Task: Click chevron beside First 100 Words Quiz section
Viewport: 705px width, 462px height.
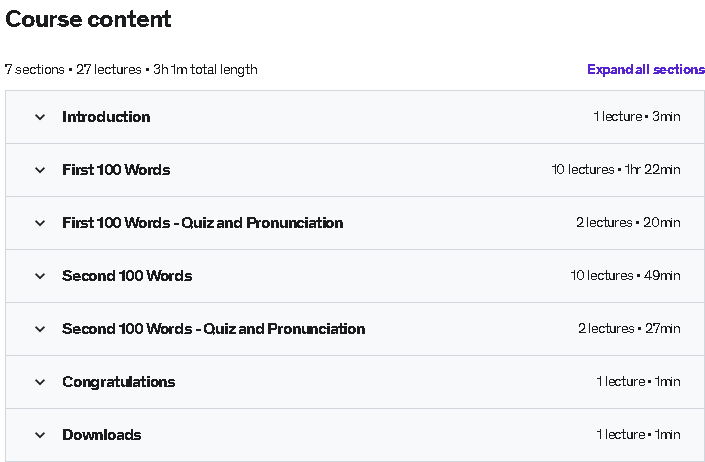Action: click(x=40, y=223)
